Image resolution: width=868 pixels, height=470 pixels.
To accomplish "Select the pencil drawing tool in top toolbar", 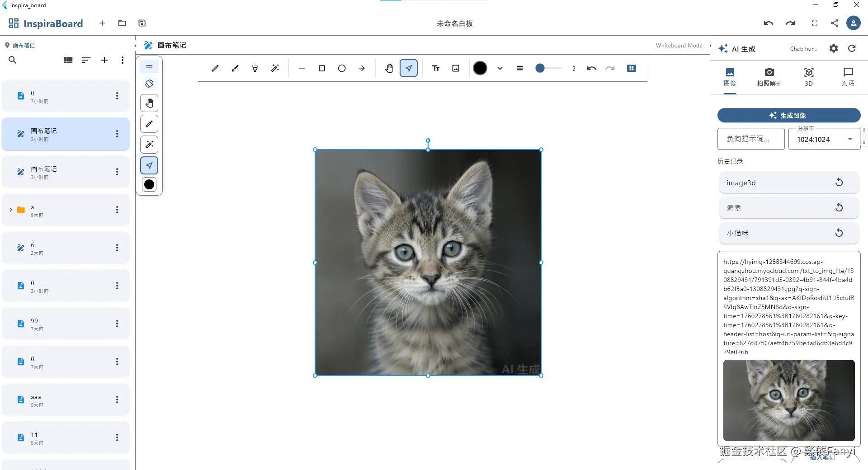I will coord(215,68).
